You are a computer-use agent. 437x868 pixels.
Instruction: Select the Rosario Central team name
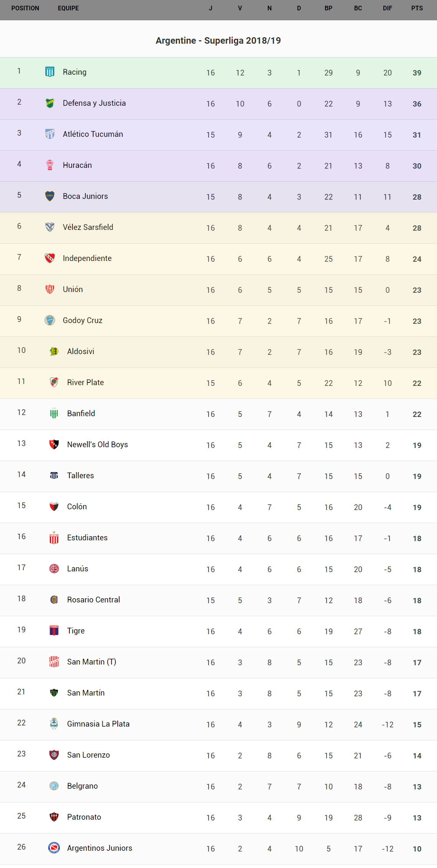click(x=94, y=600)
